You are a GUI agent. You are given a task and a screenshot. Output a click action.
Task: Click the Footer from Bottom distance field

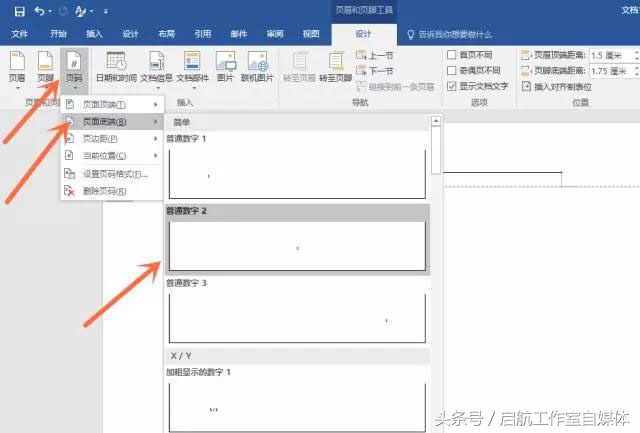612,71
